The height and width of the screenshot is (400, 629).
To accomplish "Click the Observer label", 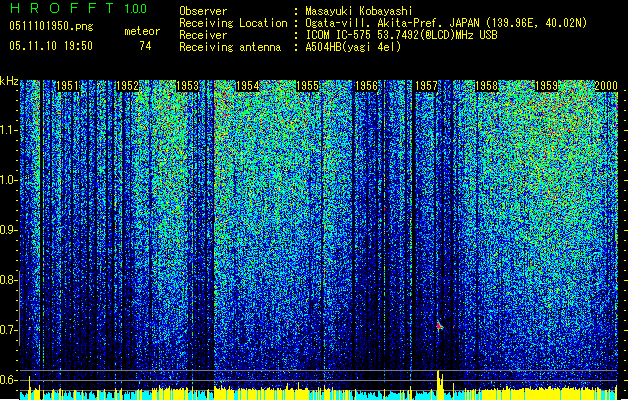I will tap(203, 11).
